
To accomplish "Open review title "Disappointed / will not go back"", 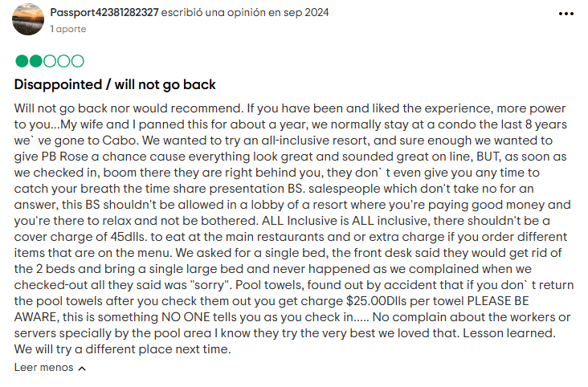I will [x=115, y=85].
